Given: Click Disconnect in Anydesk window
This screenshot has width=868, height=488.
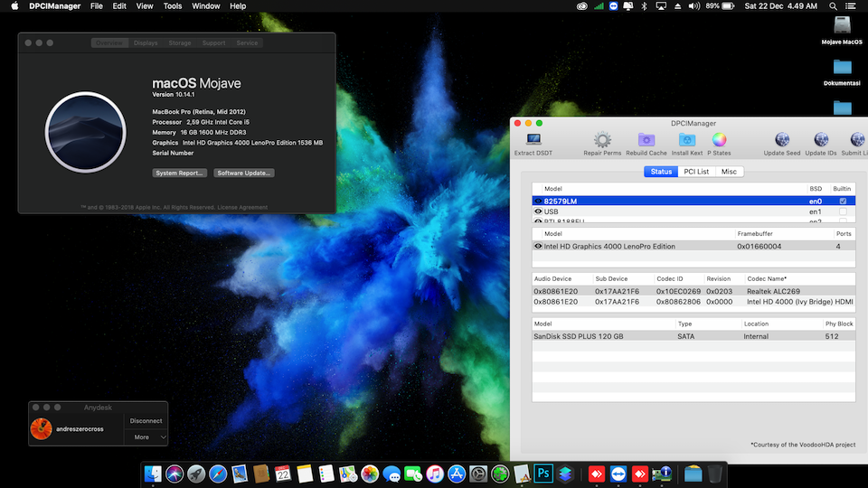Looking at the screenshot, I should point(146,421).
